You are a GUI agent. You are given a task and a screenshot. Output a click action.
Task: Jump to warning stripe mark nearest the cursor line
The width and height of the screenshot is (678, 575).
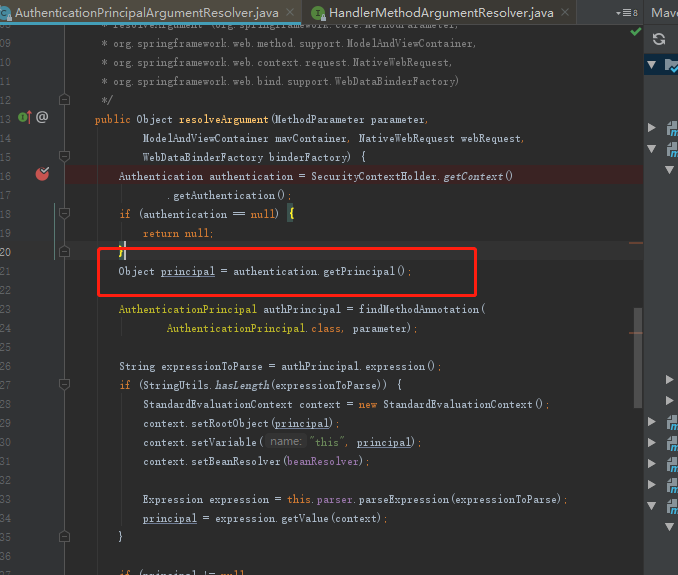[x=636, y=243]
